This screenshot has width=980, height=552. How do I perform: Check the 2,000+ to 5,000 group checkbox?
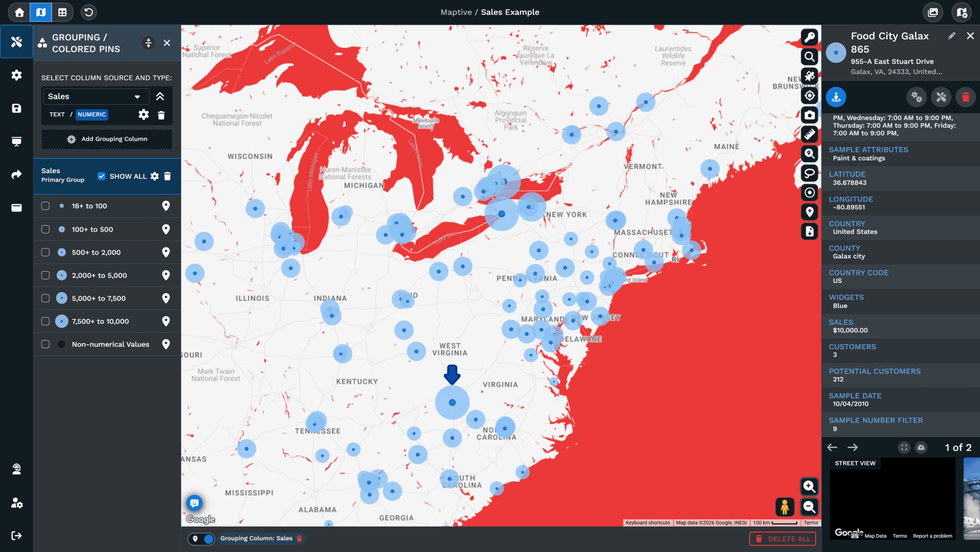[x=46, y=275]
